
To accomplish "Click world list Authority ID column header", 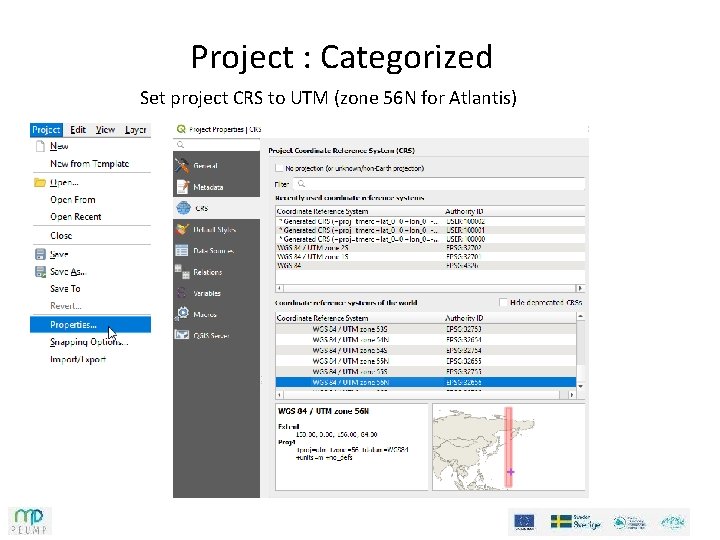I will (464, 318).
